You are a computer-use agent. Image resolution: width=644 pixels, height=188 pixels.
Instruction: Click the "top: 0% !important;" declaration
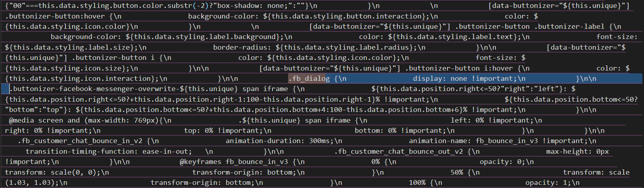pyautogui.click(x=223, y=130)
